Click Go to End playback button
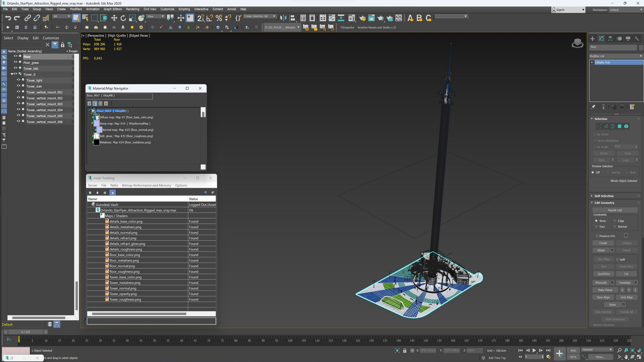The height and width of the screenshot is (362, 644). pyautogui.click(x=548, y=350)
